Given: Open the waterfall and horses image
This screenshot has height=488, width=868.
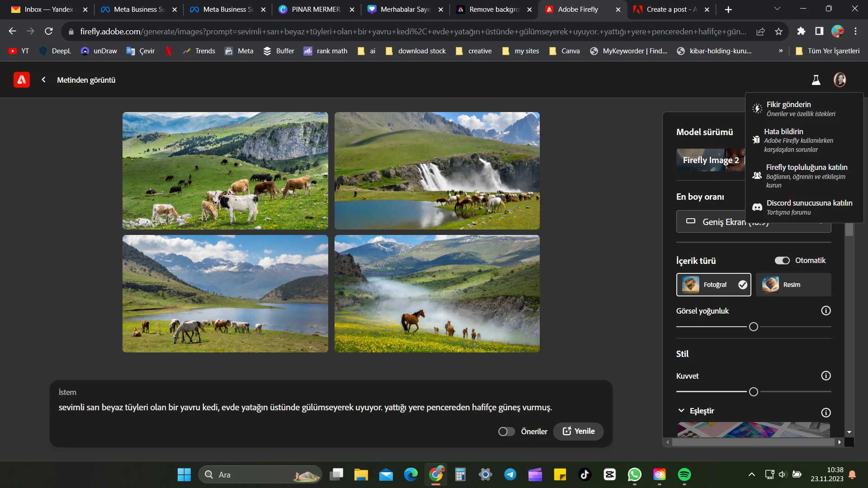Looking at the screenshot, I should [x=437, y=171].
